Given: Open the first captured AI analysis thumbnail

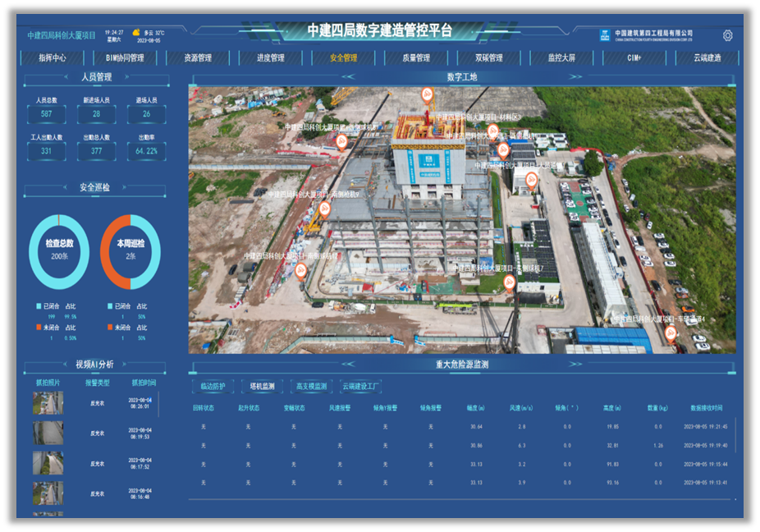Looking at the screenshot, I should (x=48, y=402).
